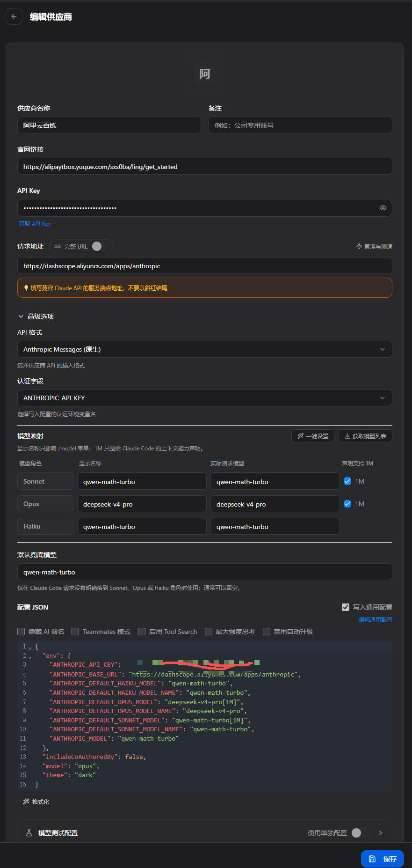The height and width of the screenshot is (868, 412).
Task: Click the 编辑供应商 page title
Action: click(51, 17)
